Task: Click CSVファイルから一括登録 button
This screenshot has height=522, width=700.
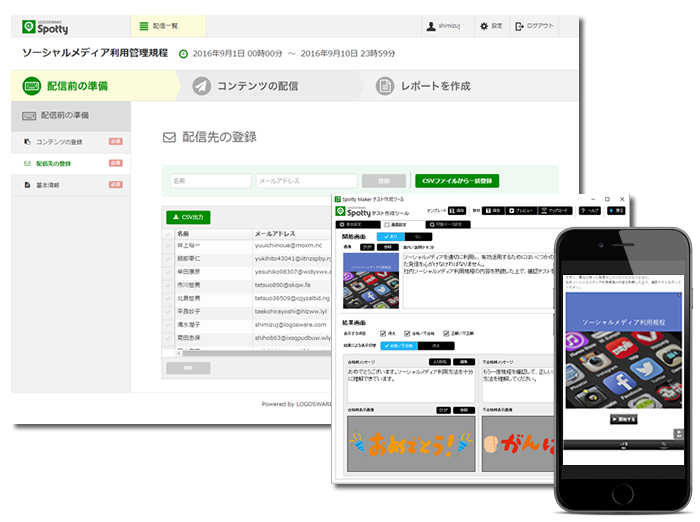Action: pyautogui.click(x=457, y=181)
